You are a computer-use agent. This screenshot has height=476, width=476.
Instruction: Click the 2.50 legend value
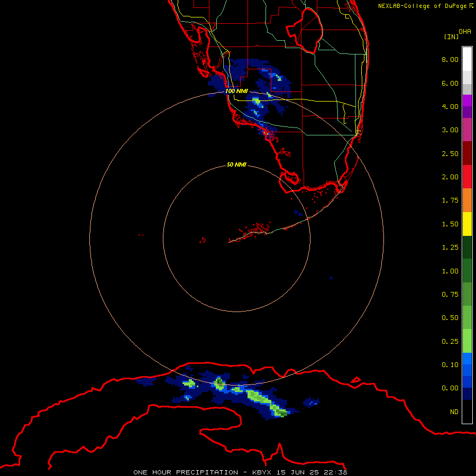pos(450,153)
